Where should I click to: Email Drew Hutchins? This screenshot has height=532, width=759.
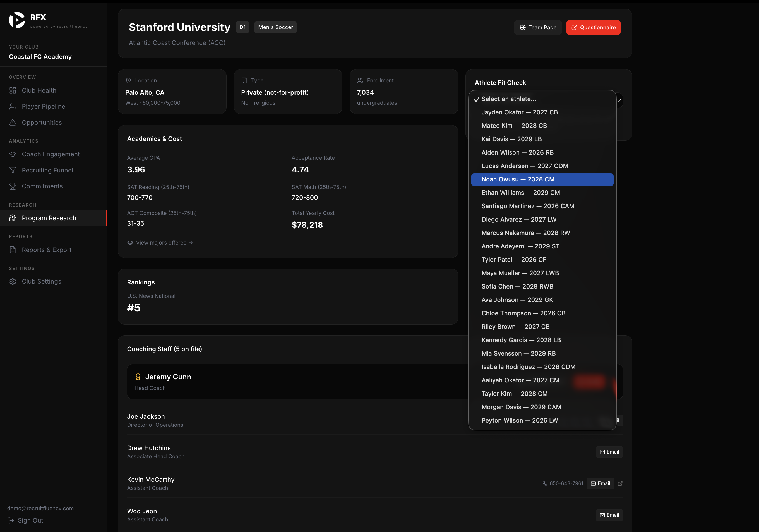pyautogui.click(x=609, y=452)
